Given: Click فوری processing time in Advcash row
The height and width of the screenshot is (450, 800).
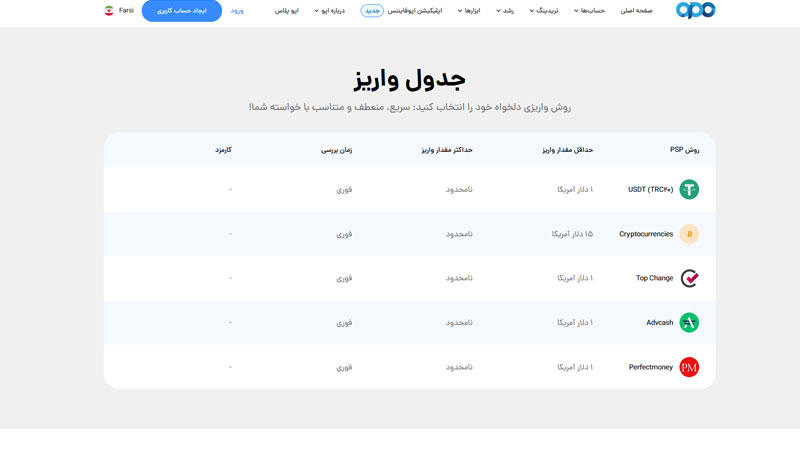Looking at the screenshot, I should pos(344,322).
